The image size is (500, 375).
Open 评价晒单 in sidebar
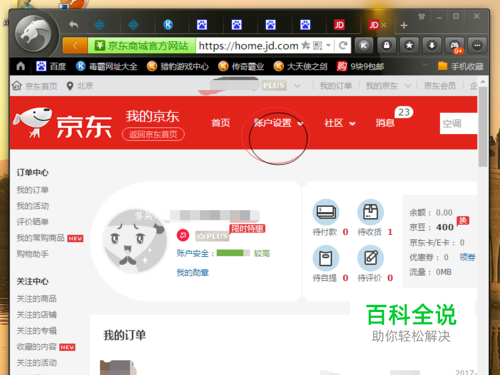[33, 222]
